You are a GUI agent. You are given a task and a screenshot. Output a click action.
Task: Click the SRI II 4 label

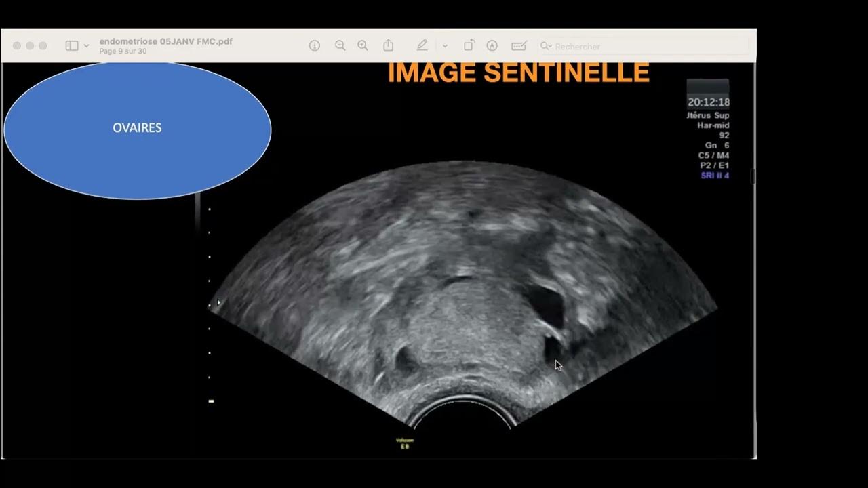(x=715, y=176)
